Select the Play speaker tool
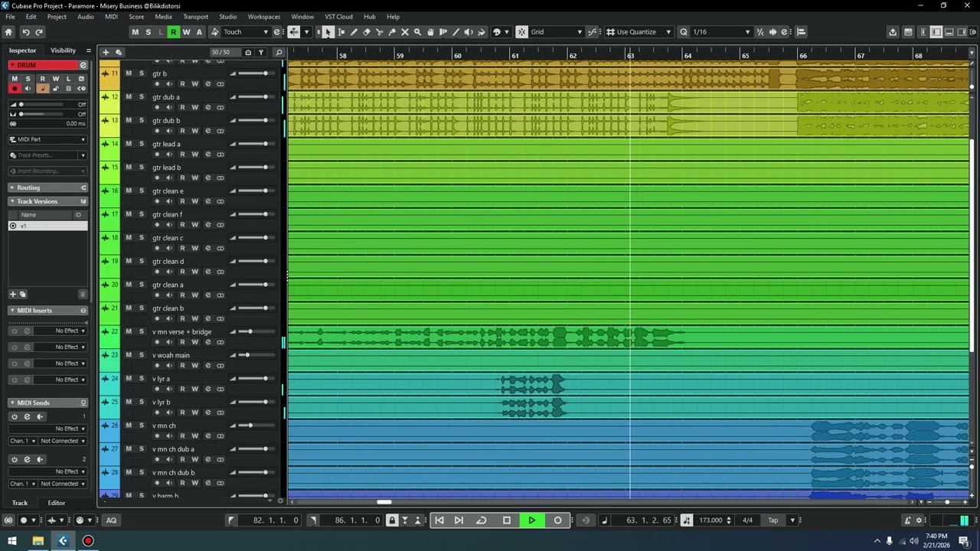 pyautogui.click(x=469, y=32)
